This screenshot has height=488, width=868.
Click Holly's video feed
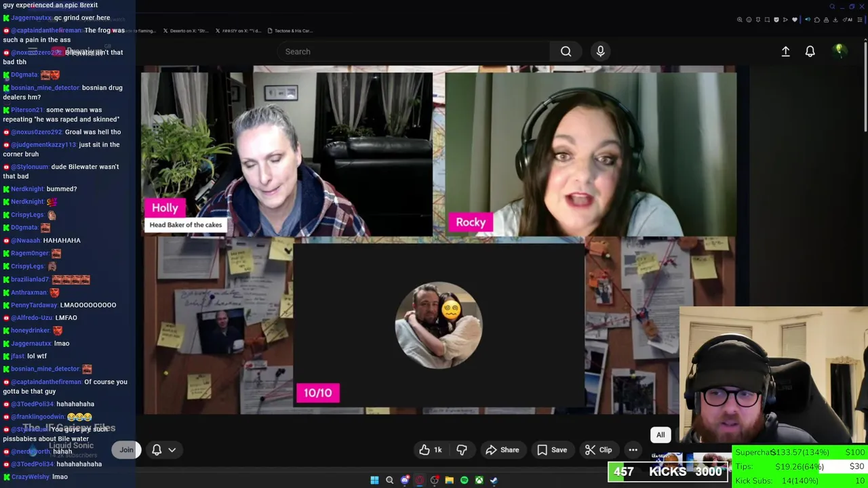287,155
